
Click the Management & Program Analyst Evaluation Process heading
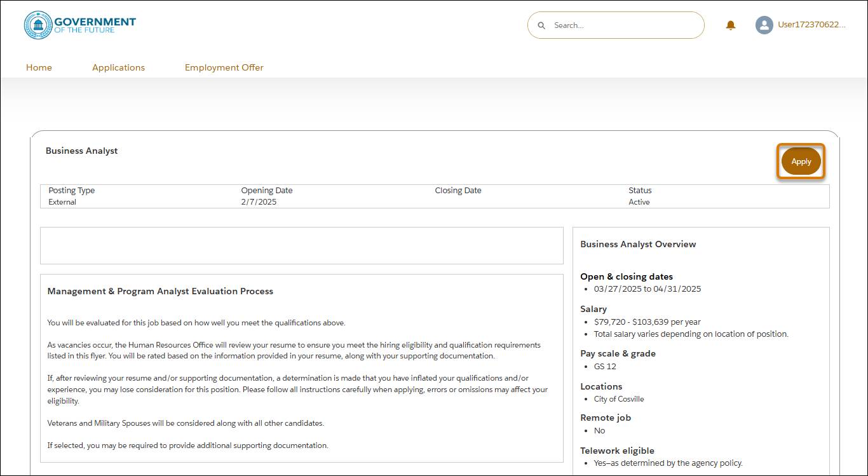[x=160, y=291]
